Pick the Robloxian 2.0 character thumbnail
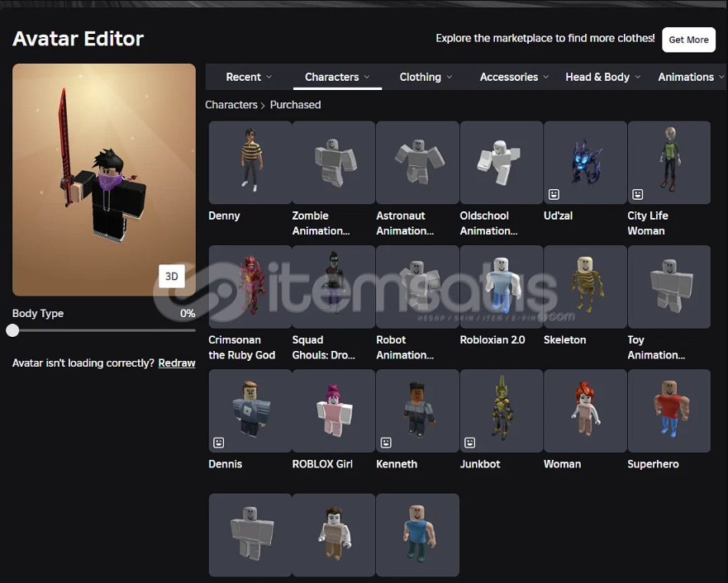This screenshot has width=728, height=583. point(502,287)
